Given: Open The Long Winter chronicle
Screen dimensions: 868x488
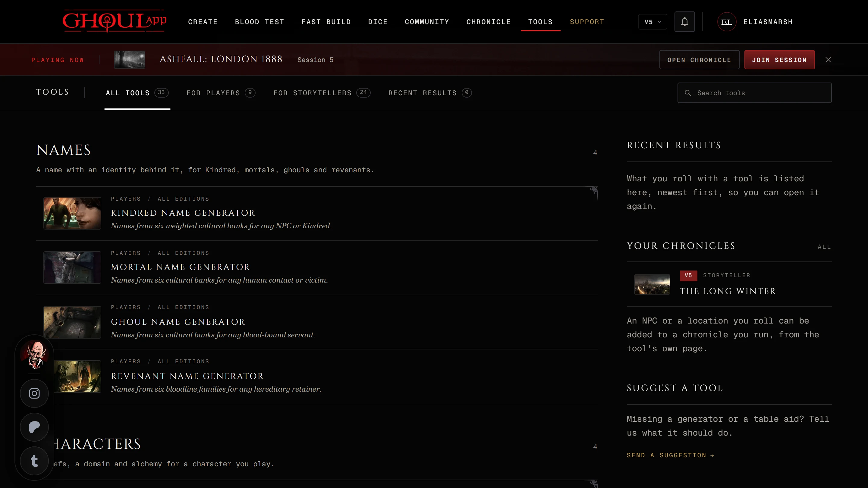Looking at the screenshot, I should click(729, 284).
